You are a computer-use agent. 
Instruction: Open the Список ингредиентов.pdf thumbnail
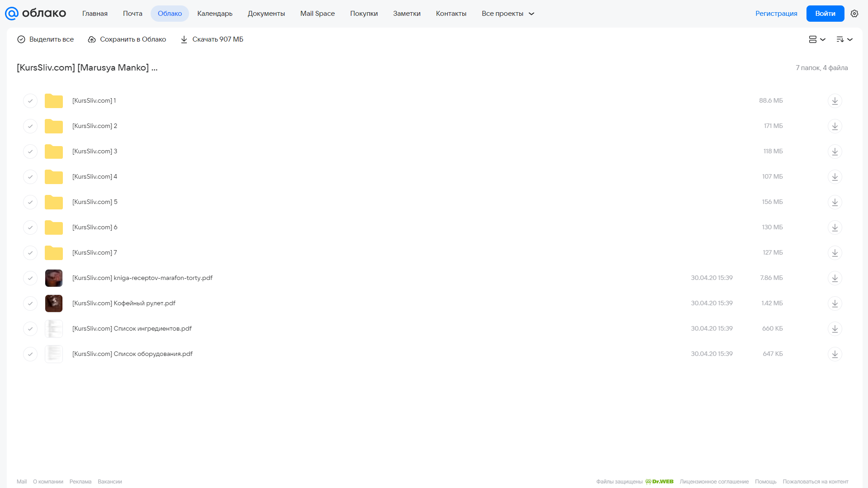pyautogui.click(x=54, y=328)
